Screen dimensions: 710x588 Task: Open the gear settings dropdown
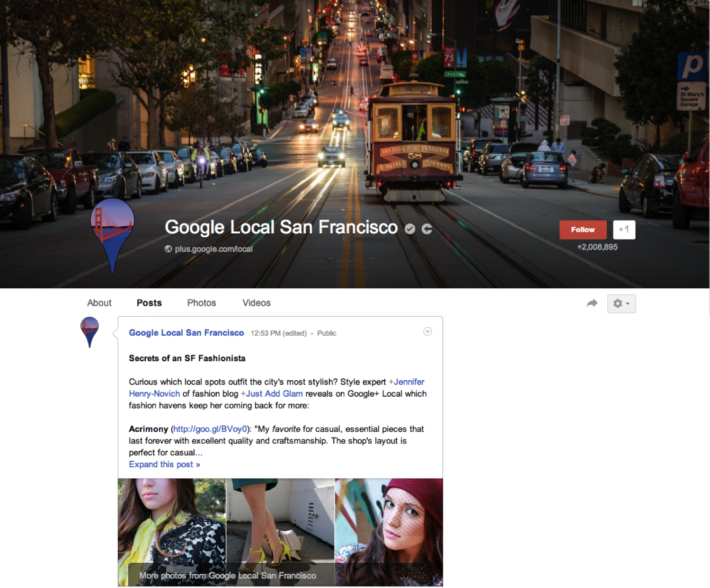pos(621,303)
